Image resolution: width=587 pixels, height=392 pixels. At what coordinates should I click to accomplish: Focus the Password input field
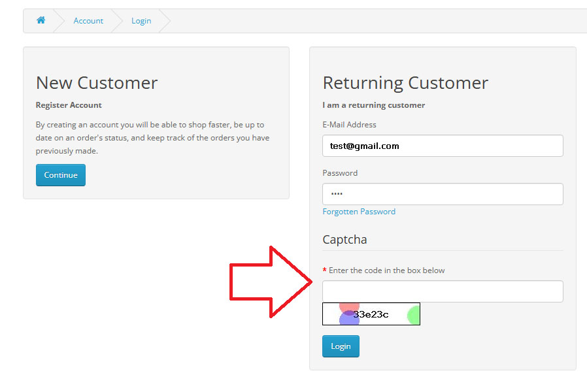(443, 194)
